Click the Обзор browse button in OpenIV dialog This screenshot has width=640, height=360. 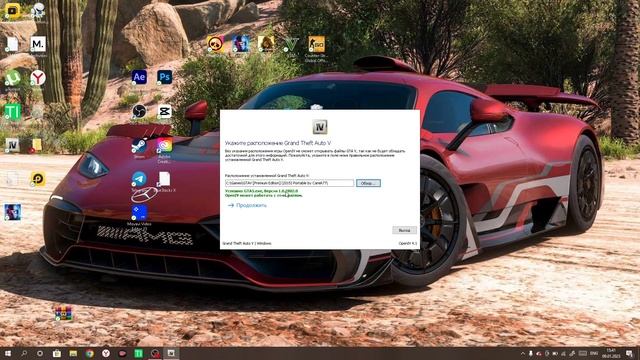point(368,183)
